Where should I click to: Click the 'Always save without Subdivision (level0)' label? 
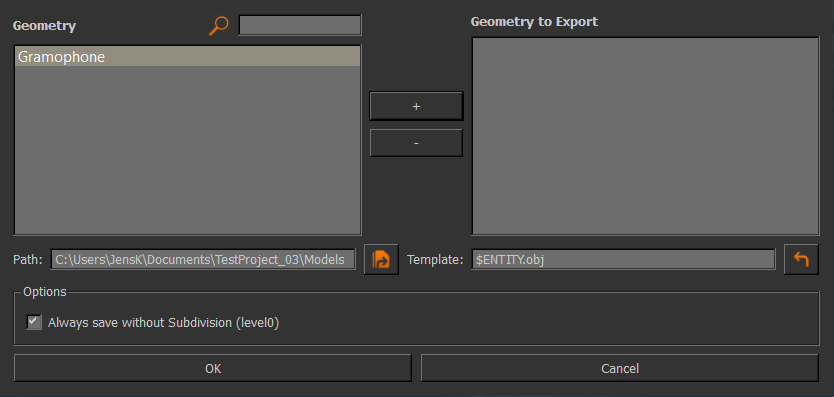tap(163, 322)
